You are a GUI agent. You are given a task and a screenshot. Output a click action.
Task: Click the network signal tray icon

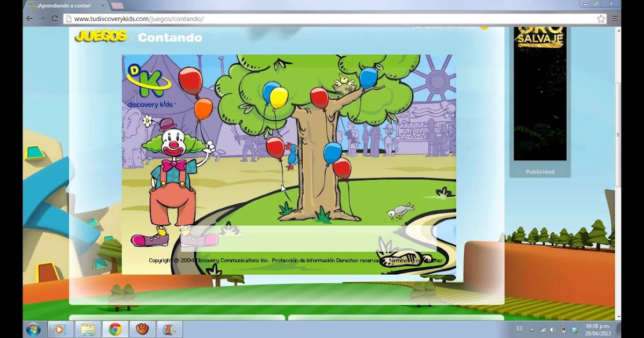[x=542, y=329]
